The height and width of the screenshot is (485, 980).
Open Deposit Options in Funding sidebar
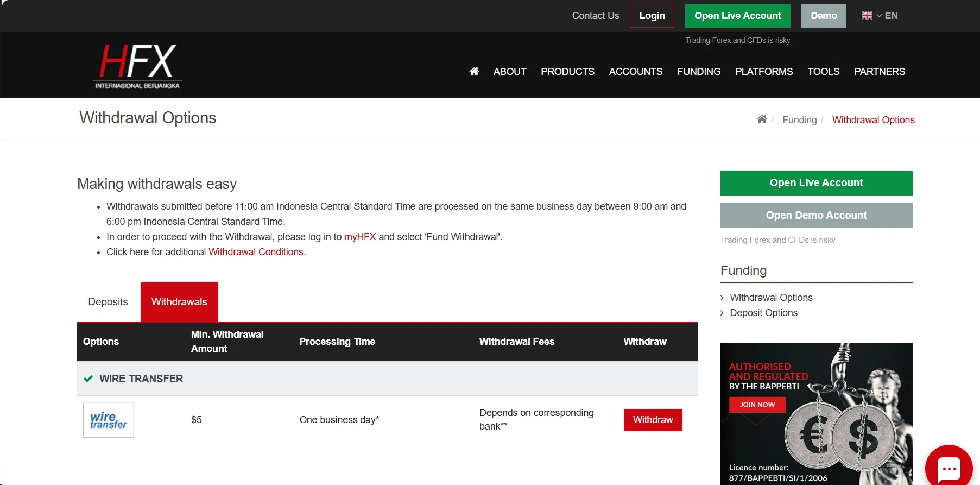click(x=763, y=313)
